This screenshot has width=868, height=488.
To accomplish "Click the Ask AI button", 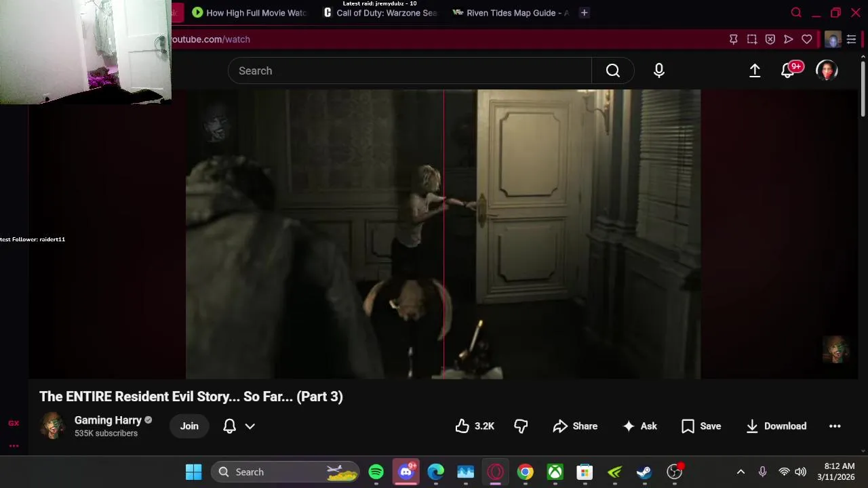I will (640, 426).
